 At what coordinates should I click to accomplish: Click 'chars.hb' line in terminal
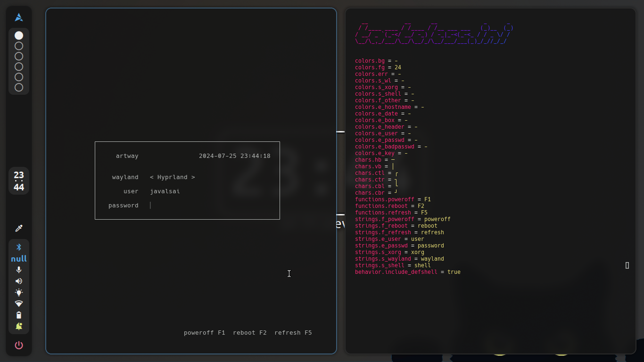coord(375,160)
